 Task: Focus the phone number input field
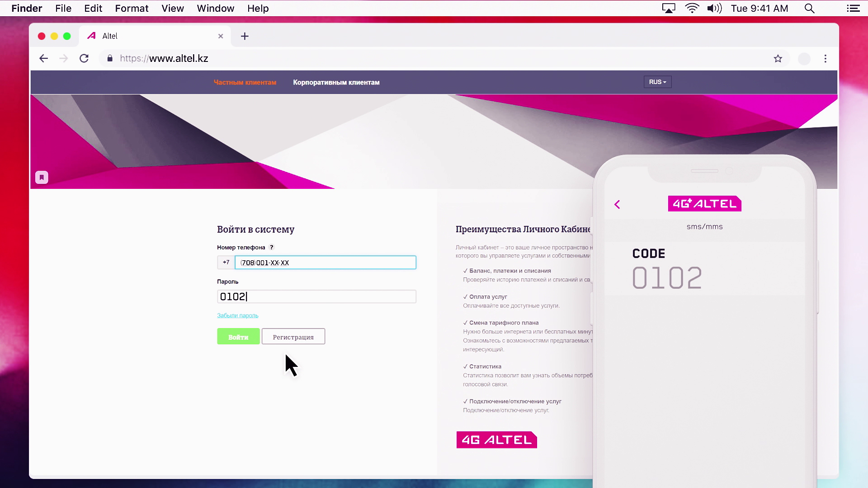[x=325, y=263]
